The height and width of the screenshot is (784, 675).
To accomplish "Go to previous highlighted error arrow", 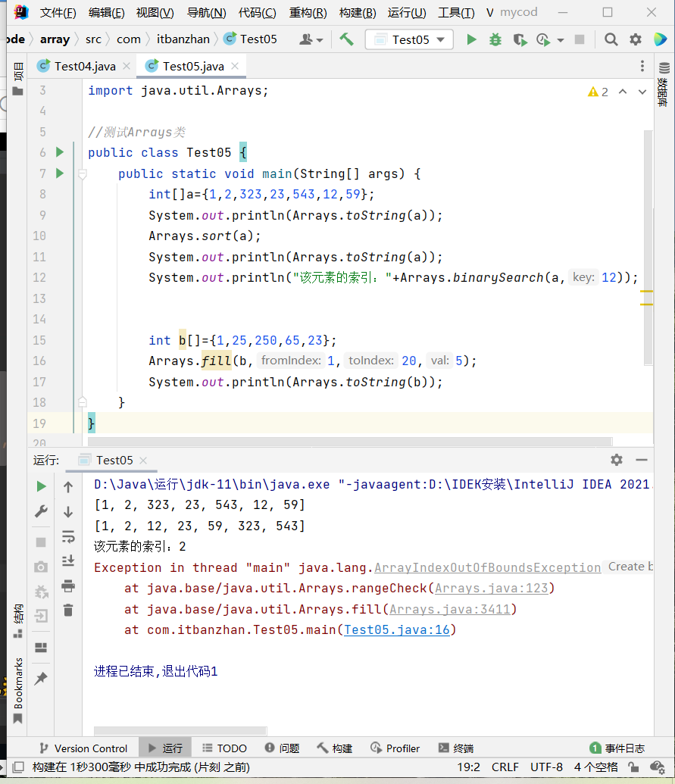I will (623, 92).
